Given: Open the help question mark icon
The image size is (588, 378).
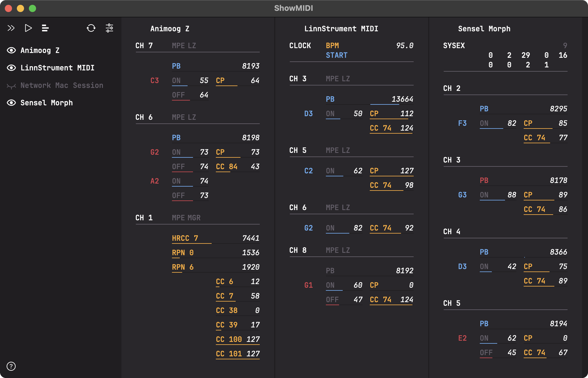Looking at the screenshot, I should coord(11,366).
